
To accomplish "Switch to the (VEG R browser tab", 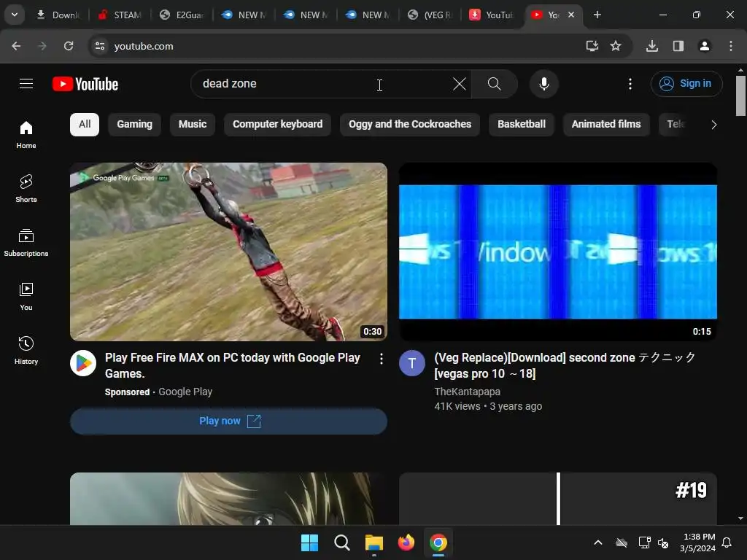I will point(430,15).
